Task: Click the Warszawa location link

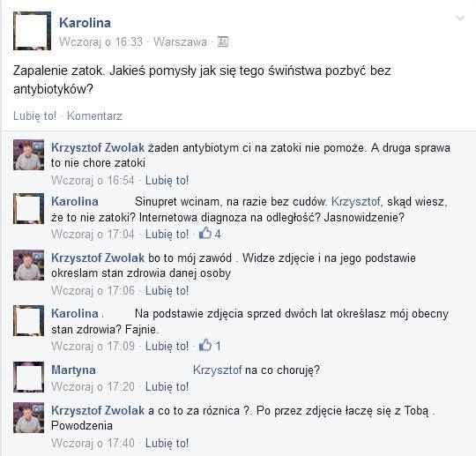Action: (180, 42)
